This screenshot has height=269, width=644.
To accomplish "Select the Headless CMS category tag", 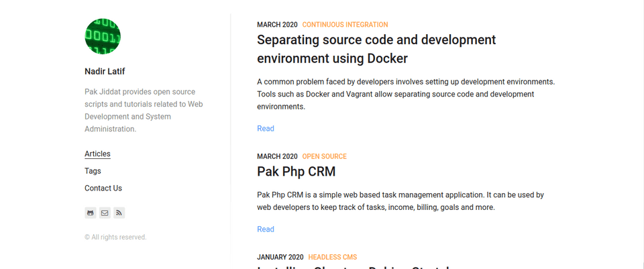I will tap(332, 258).
